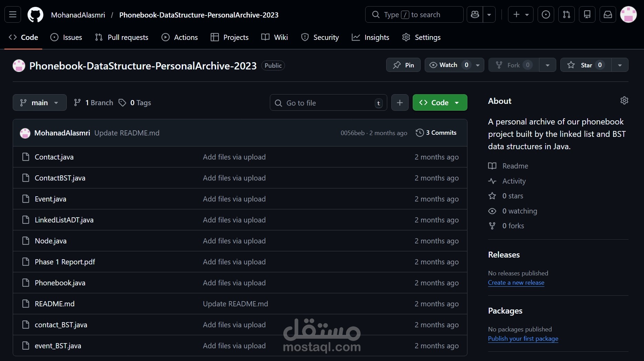644x361 pixels.
Task: Open the Event.java file
Action: pyautogui.click(x=50, y=199)
